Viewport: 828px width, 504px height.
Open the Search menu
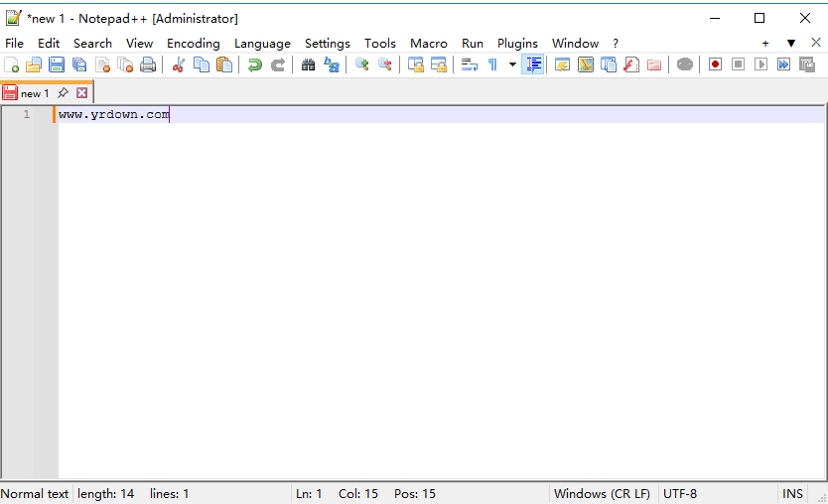click(x=92, y=44)
